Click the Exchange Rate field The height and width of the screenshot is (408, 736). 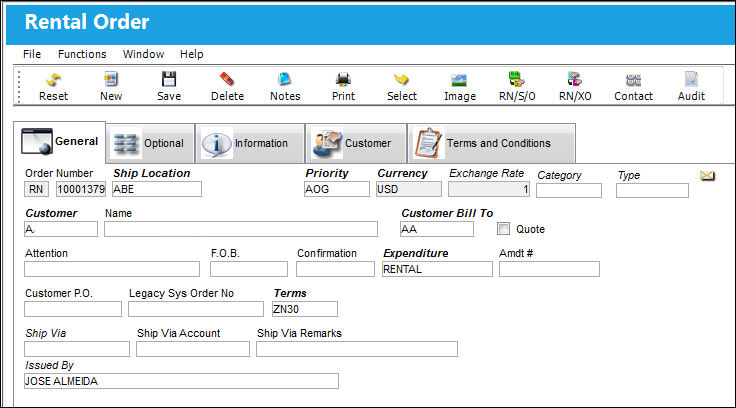point(489,189)
